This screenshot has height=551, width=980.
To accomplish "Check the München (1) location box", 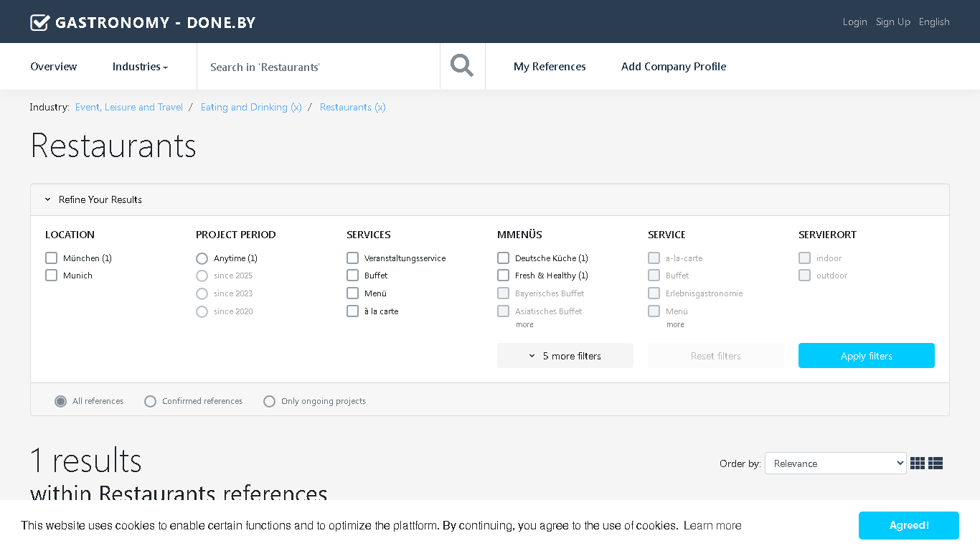I will click(x=51, y=258).
